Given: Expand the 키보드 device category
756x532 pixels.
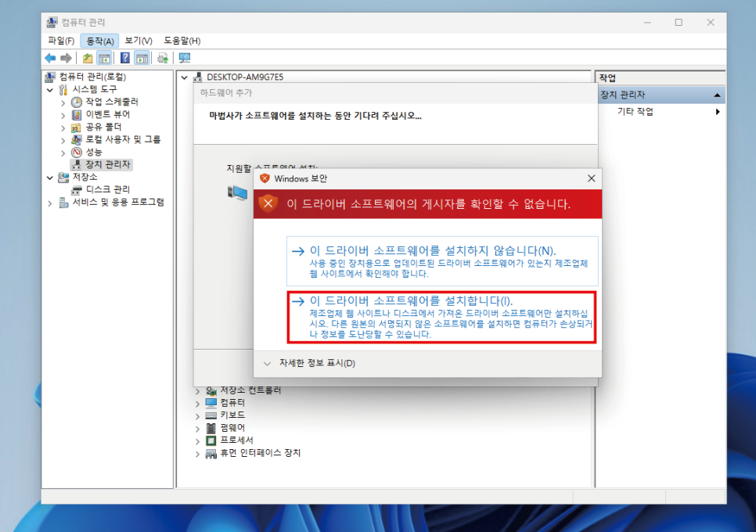Looking at the screenshot, I should pyautogui.click(x=198, y=415).
